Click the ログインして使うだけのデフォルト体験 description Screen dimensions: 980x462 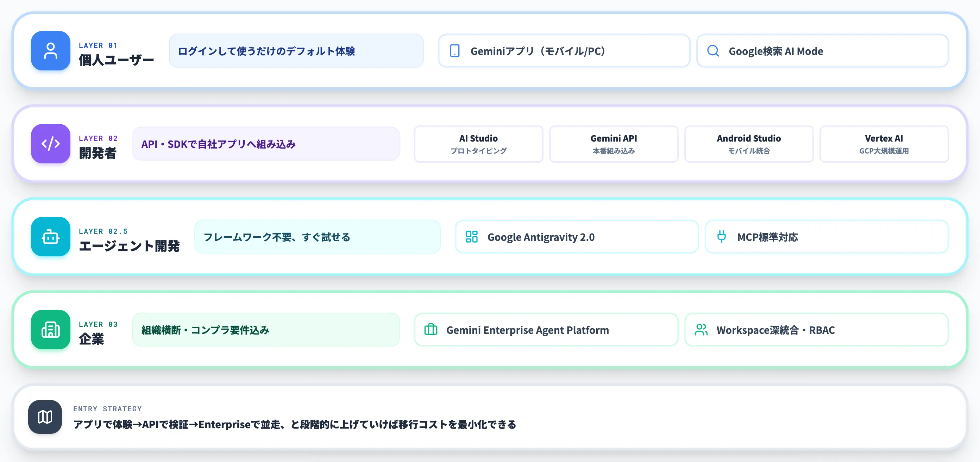(x=296, y=51)
